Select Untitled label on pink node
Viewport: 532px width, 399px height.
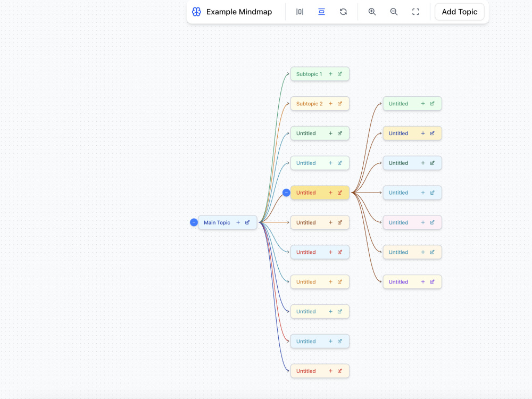click(398, 222)
